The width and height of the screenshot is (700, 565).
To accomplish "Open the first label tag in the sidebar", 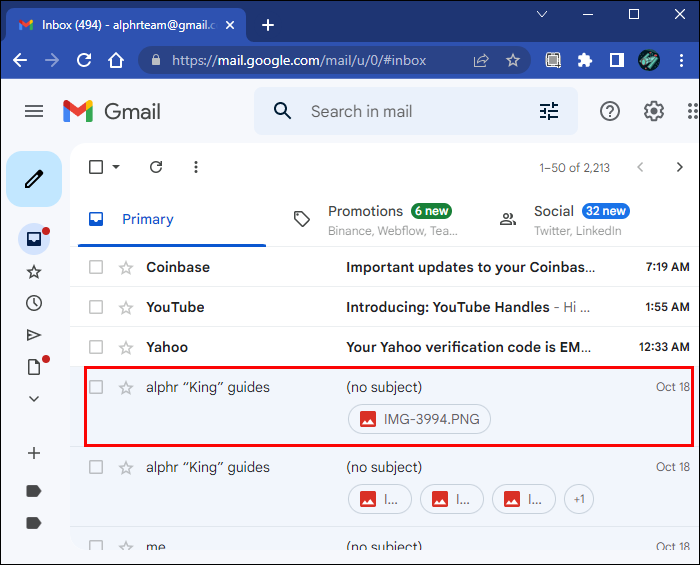I will coord(34,491).
